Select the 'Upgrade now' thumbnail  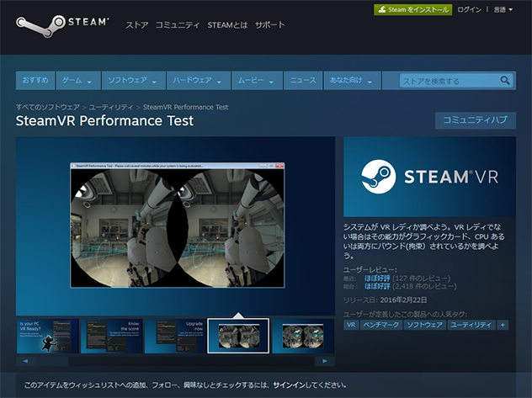click(175, 336)
